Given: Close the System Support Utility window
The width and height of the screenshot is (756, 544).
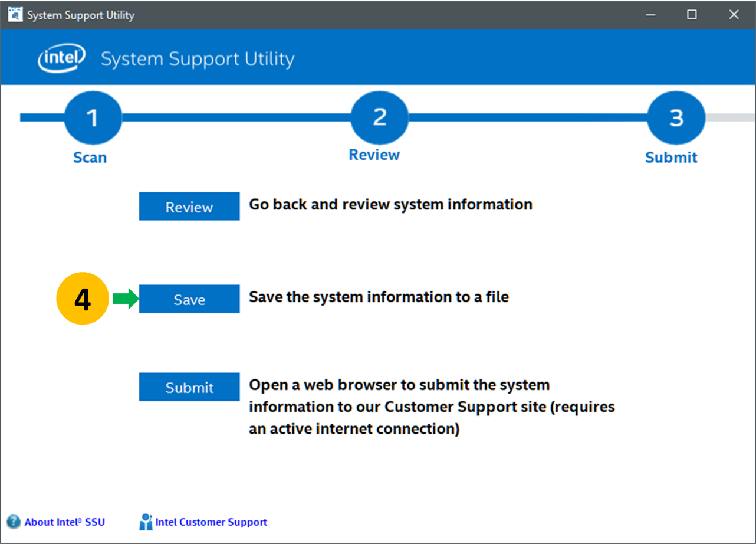Looking at the screenshot, I should [x=734, y=15].
